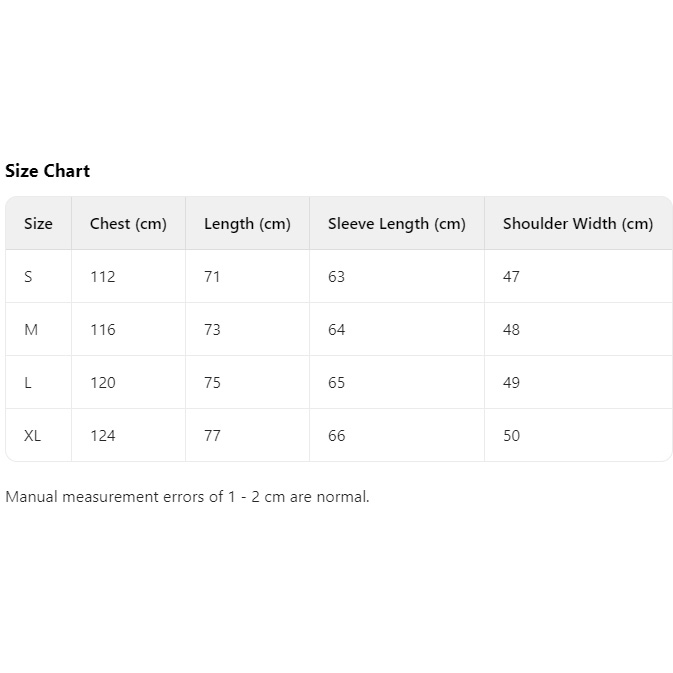
Task: Click the Size Chart heading
Action: (47, 171)
